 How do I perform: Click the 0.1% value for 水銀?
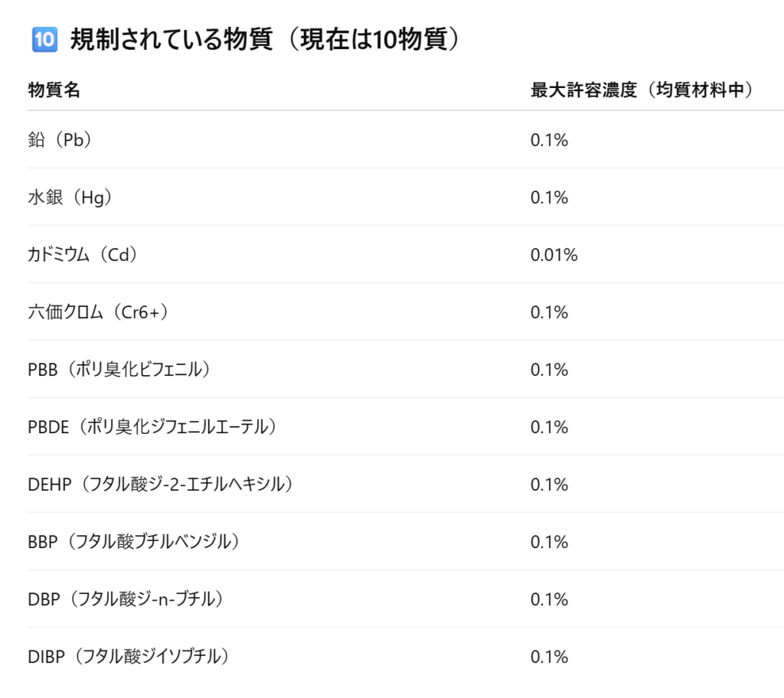point(550,197)
